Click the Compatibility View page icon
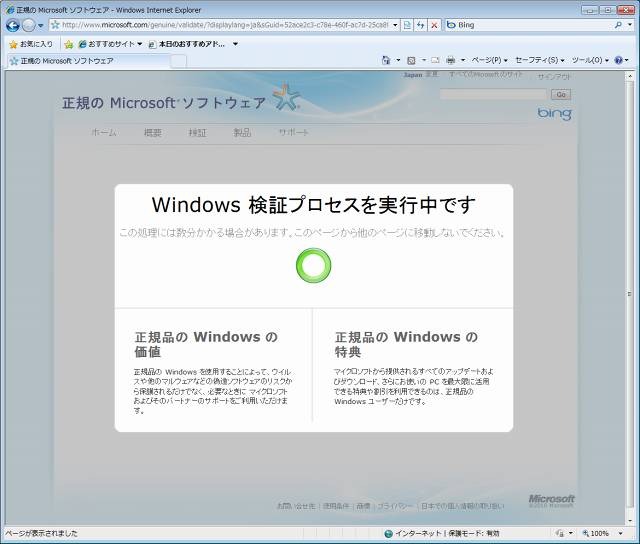Screen dimensions: 640x544 pyautogui.click(x=407, y=25)
